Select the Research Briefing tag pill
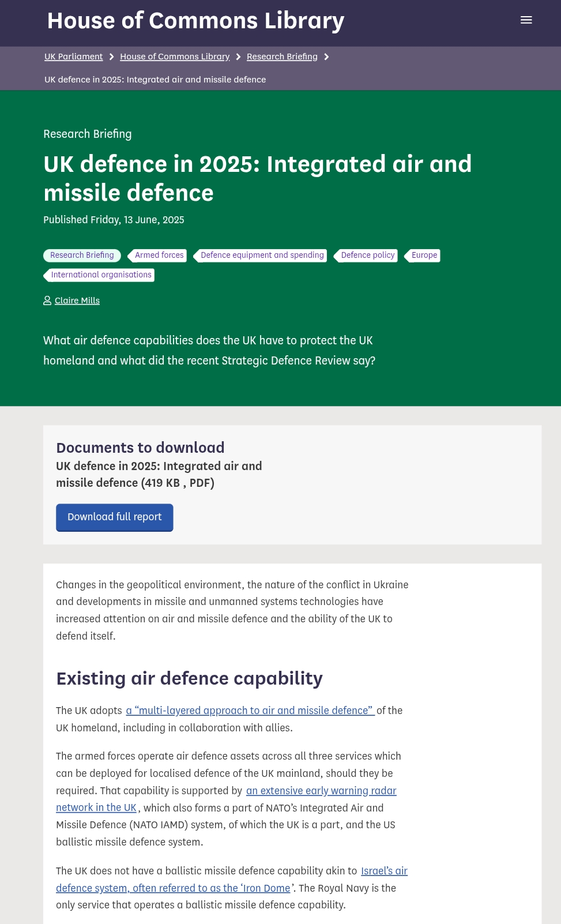Viewport: 561px width, 924px height. click(x=82, y=256)
